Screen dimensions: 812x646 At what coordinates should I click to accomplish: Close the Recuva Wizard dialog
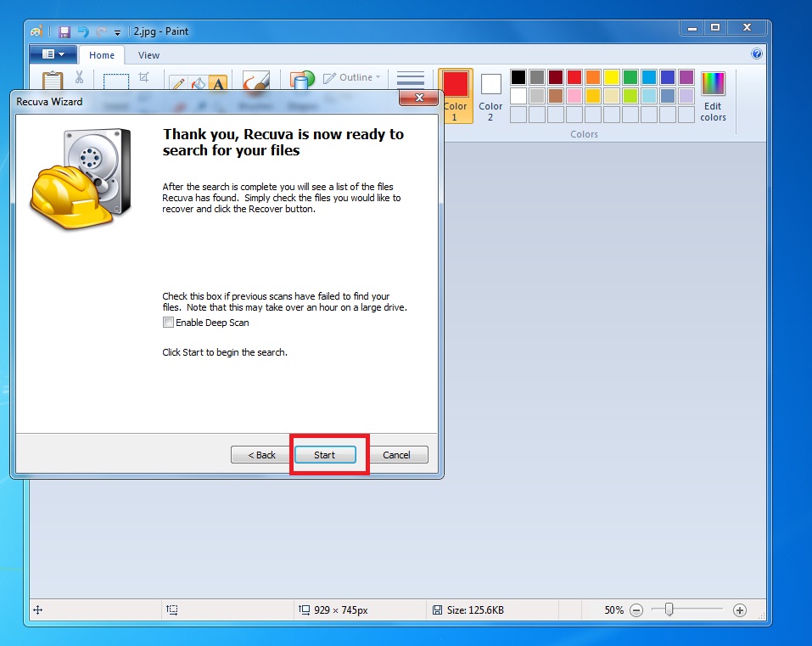coord(419,98)
